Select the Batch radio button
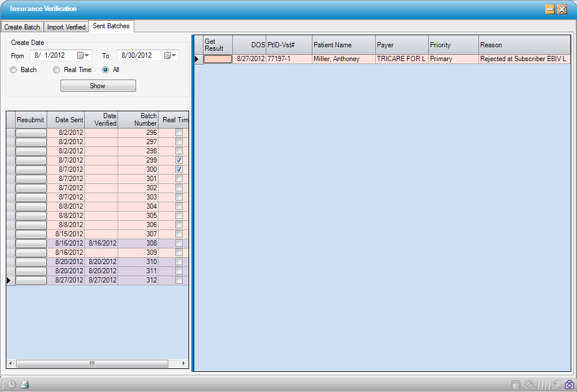This screenshot has height=392, width=577. (13, 70)
